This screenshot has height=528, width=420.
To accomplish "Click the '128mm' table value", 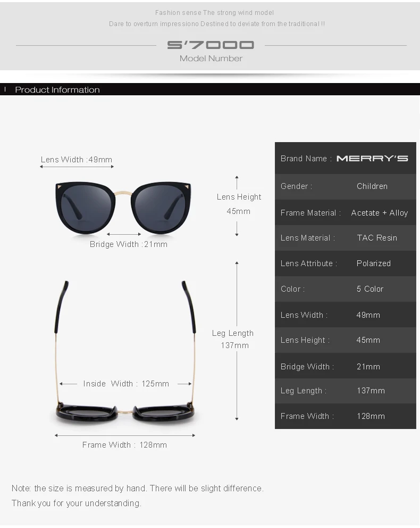I will [x=371, y=416].
